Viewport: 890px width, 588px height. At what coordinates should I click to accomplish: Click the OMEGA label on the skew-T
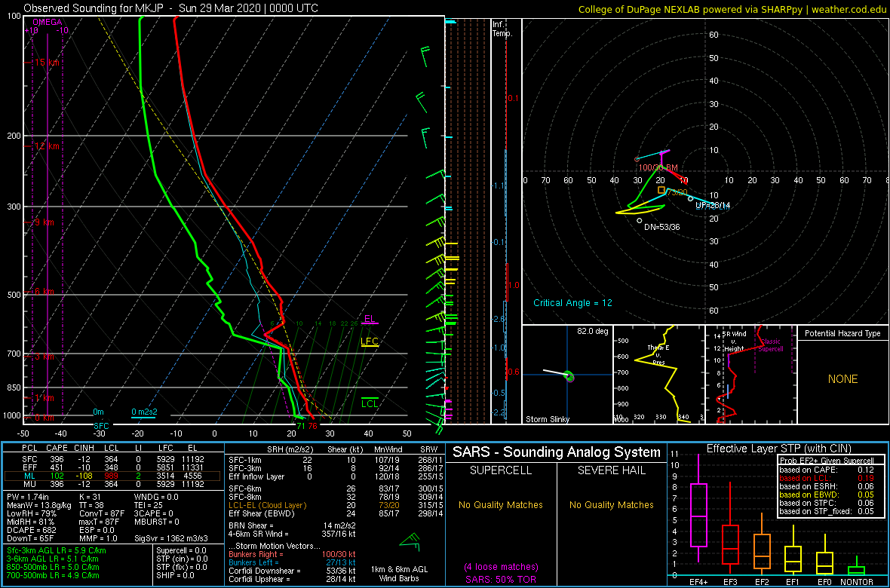[47, 22]
